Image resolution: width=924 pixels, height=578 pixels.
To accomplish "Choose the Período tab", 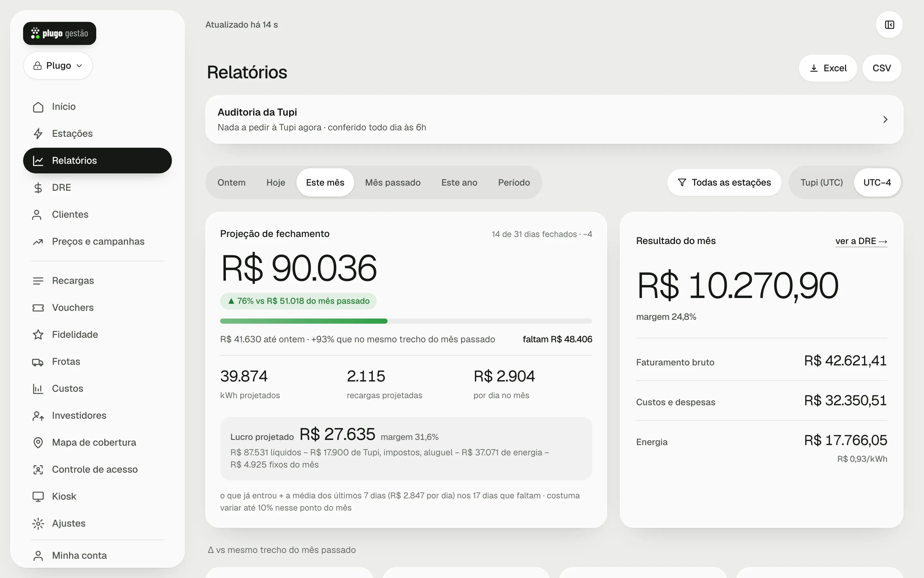I will click(x=514, y=183).
